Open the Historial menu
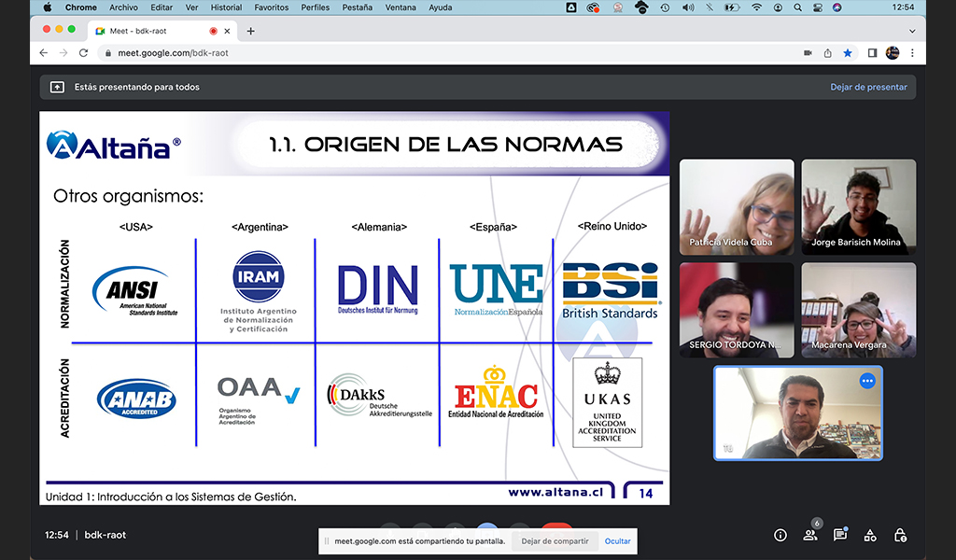This screenshot has width=956, height=560. (x=226, y=7)
